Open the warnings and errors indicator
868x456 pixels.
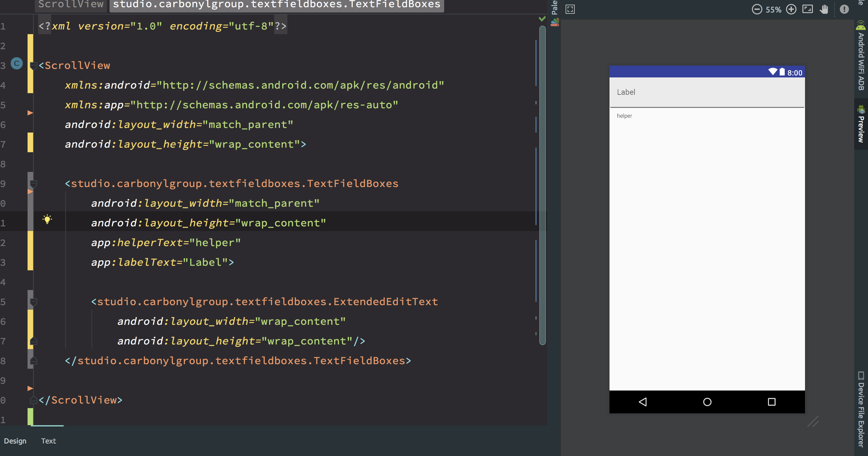[844, 10]
